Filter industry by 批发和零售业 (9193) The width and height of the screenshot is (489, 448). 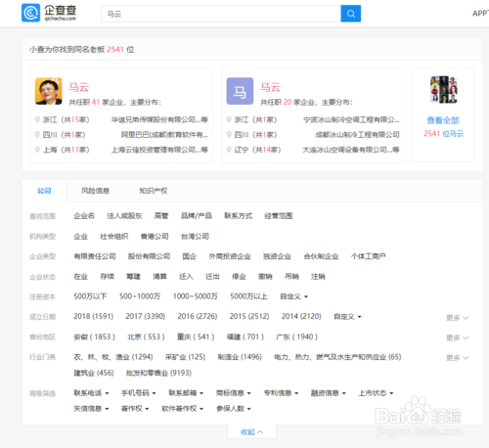coord(158,373)
